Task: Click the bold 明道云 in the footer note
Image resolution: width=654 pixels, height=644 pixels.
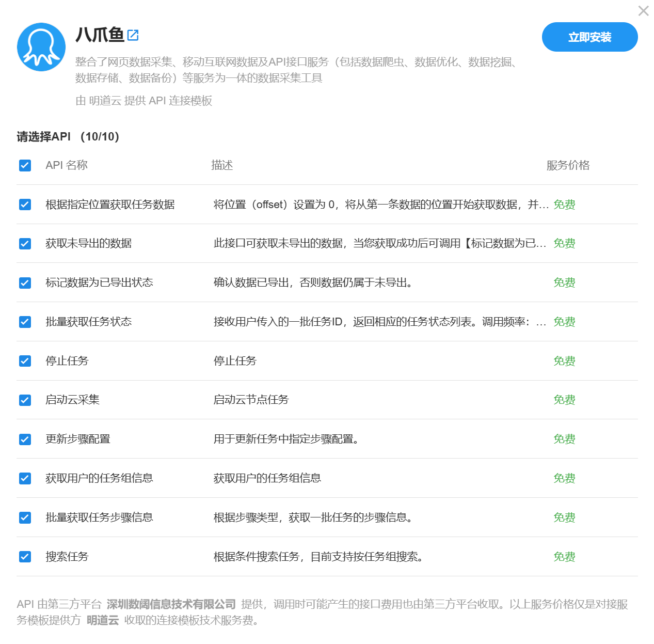Action: tap(103, 620)
